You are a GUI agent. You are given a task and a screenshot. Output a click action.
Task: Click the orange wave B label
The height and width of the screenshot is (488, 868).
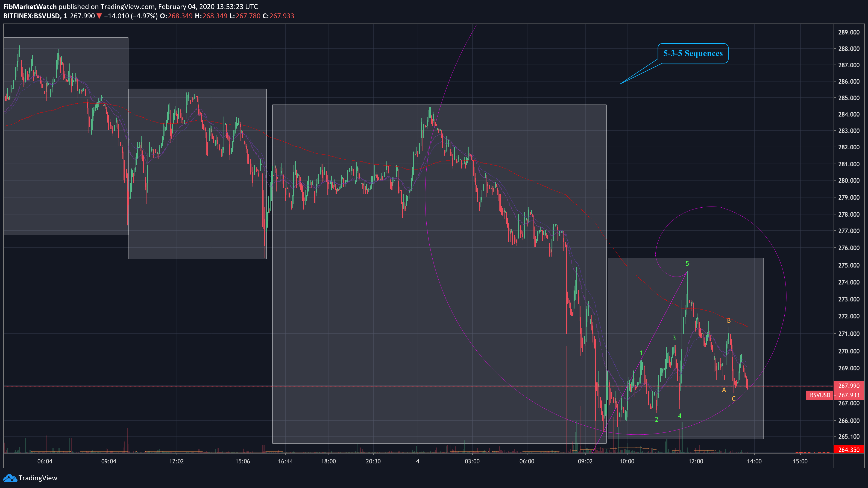click(729, 321)
